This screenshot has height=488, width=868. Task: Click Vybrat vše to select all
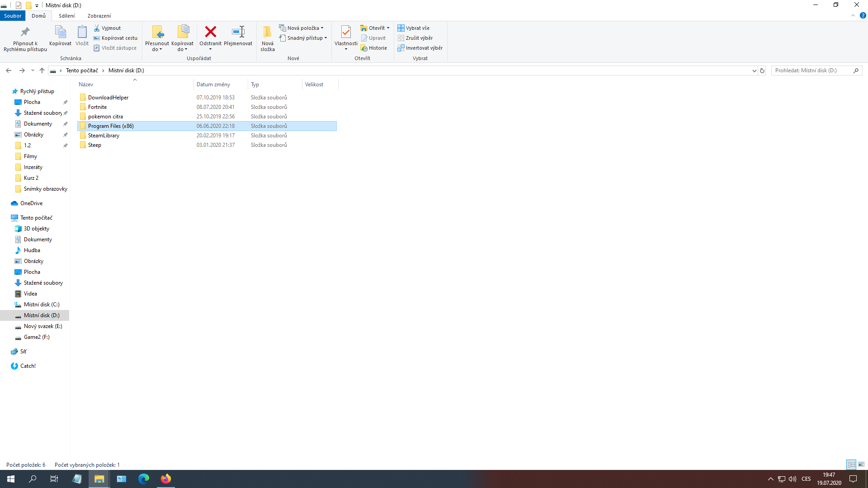pos(414,28)
